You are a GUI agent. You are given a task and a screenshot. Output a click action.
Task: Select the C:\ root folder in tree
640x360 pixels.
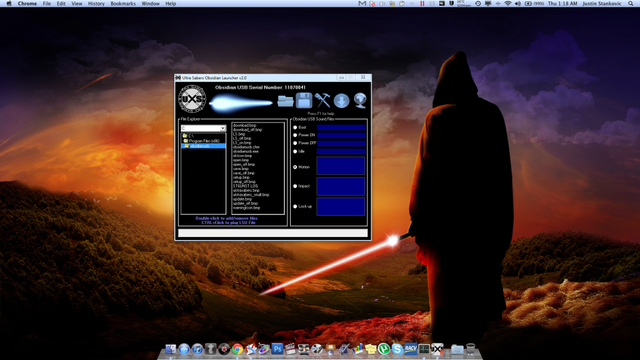pos(191,136)
